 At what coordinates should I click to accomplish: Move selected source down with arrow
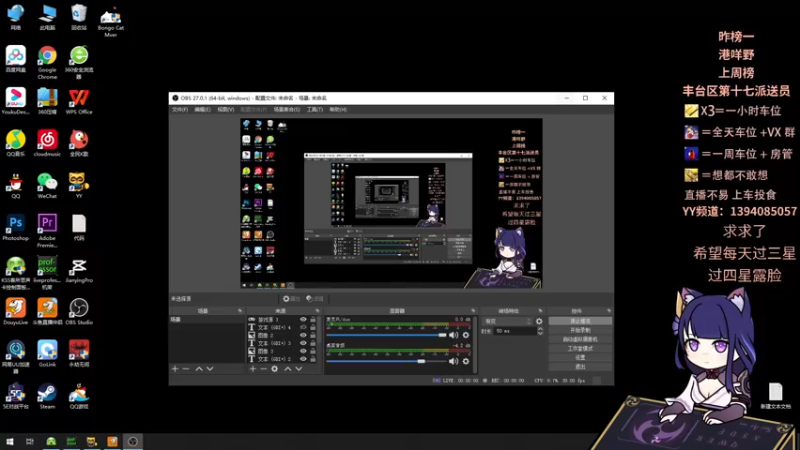click(299, 368)
